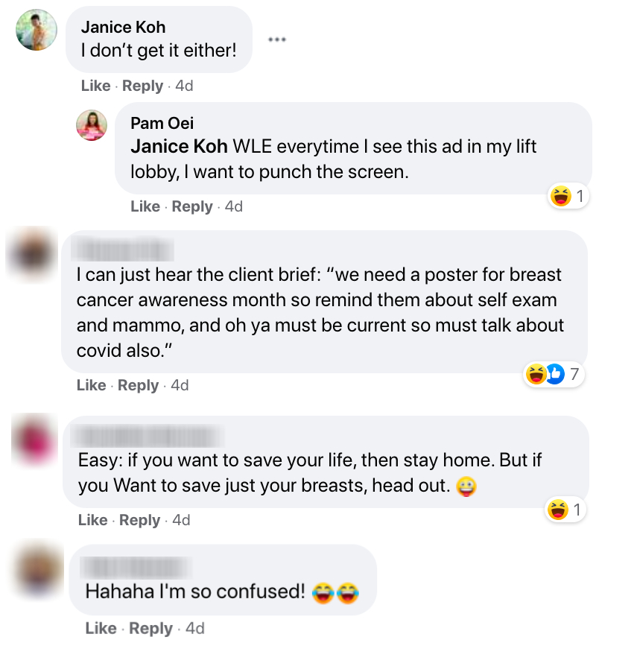Click the Janice Koh mention in Pam's reply
This screenshot has height=672, width=637.
[x=179, y=146]
